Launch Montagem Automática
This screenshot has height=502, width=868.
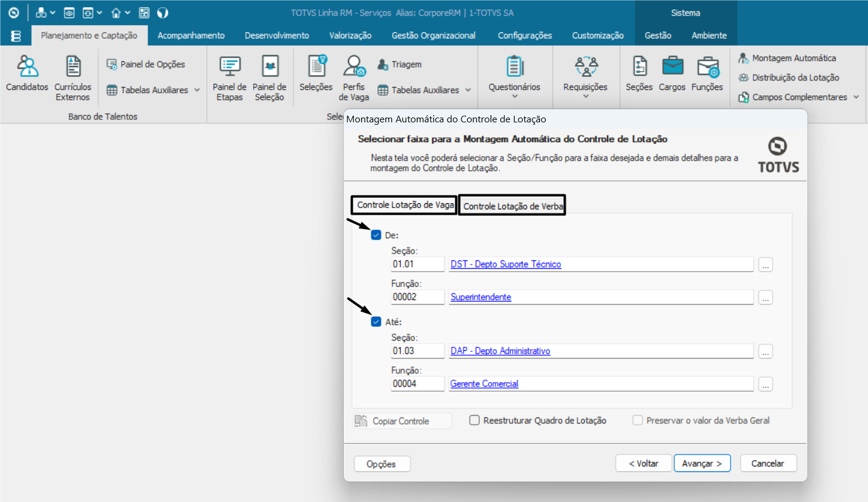coord(787,58)
